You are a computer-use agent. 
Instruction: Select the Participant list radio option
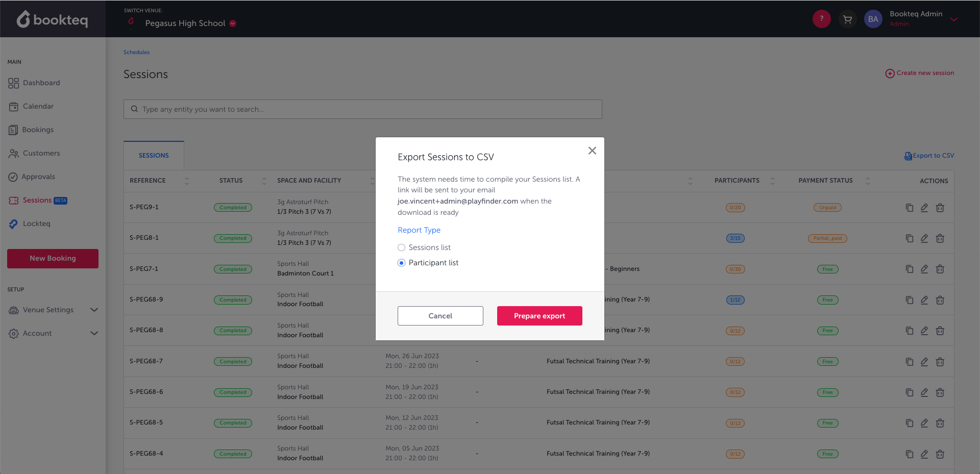[402, 263]
